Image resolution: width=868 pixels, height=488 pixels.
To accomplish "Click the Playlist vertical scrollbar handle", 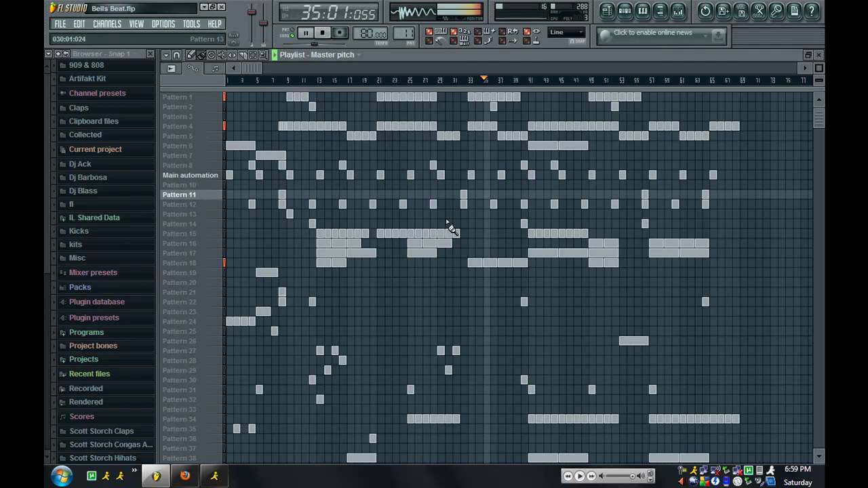I will [818, 117].
